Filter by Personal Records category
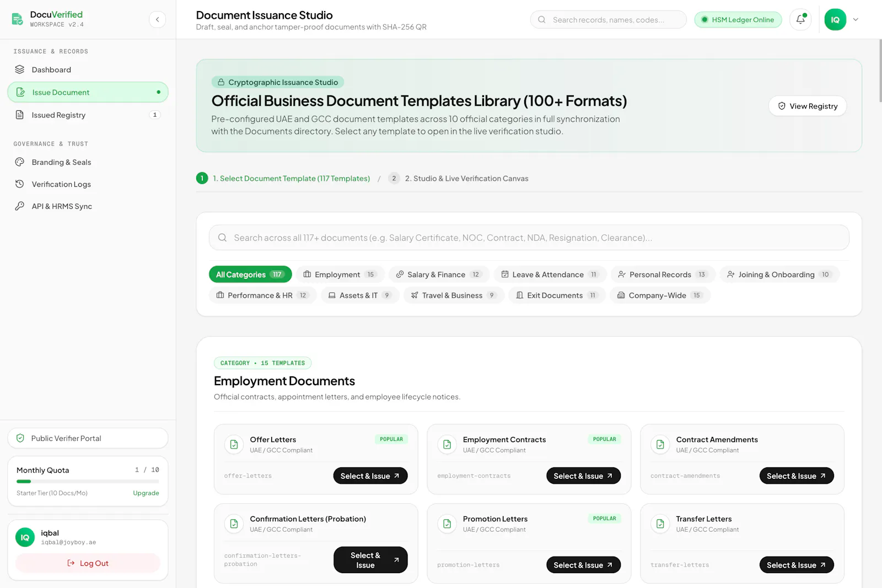 pyautogui.click(x=663, y=274)
